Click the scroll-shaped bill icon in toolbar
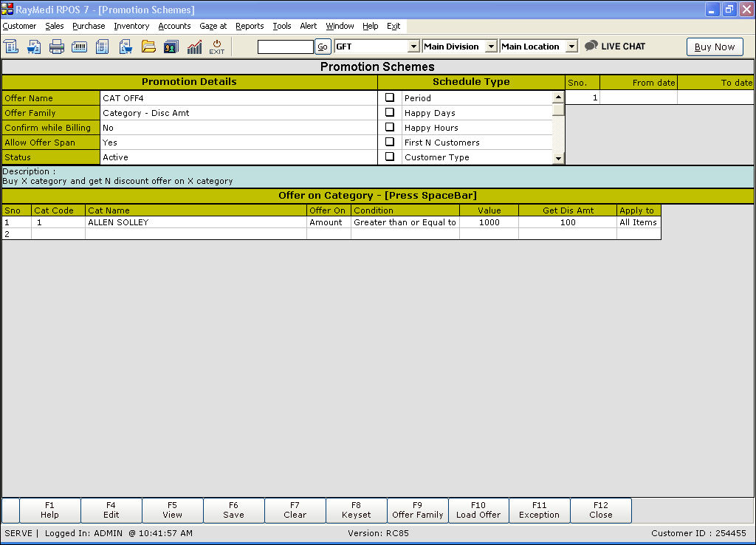Viewport: 756px width, 545px height. 11,47
